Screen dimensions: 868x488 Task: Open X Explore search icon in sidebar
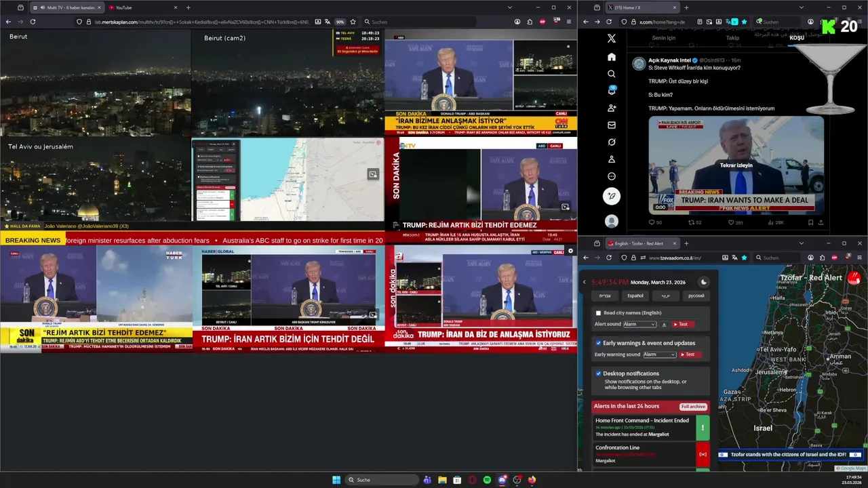pos(612,74)
